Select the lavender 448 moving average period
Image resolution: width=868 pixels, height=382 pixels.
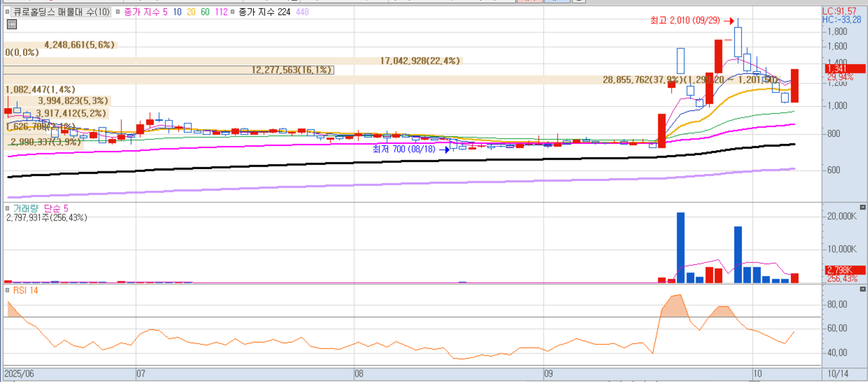point(303,12)
